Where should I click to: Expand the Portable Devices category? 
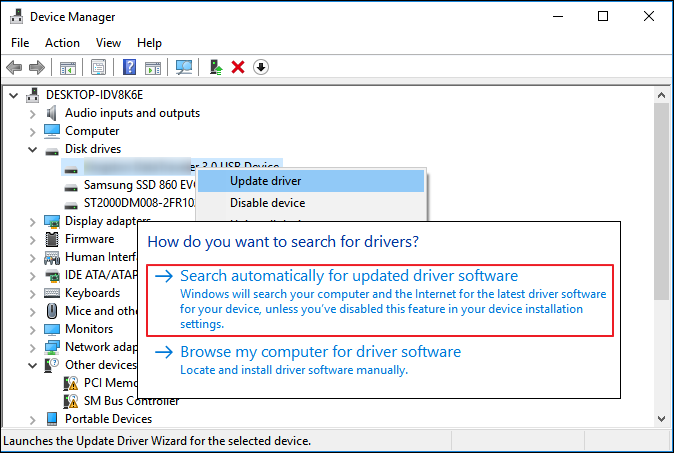pyautogui.click(x=34, y=419)
